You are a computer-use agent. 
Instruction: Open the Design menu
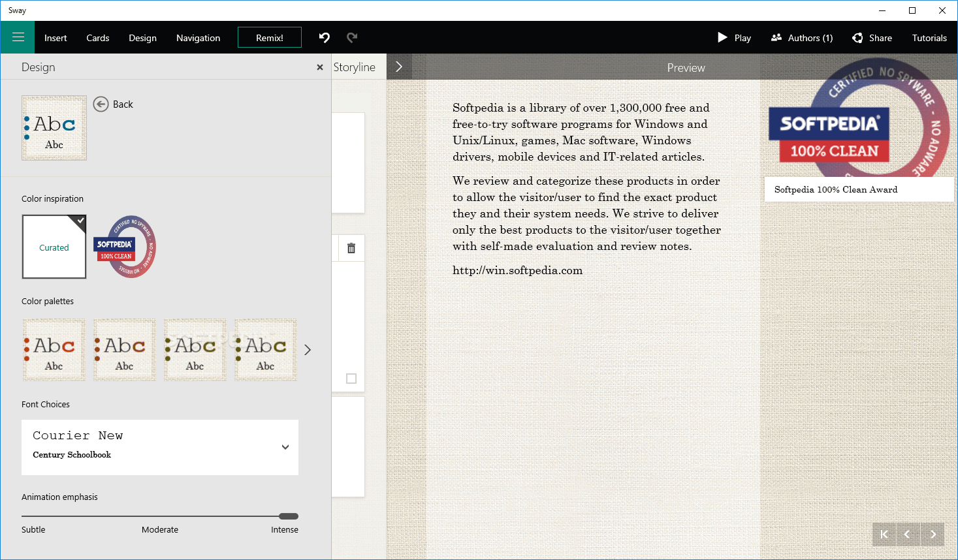coord(142,38)
